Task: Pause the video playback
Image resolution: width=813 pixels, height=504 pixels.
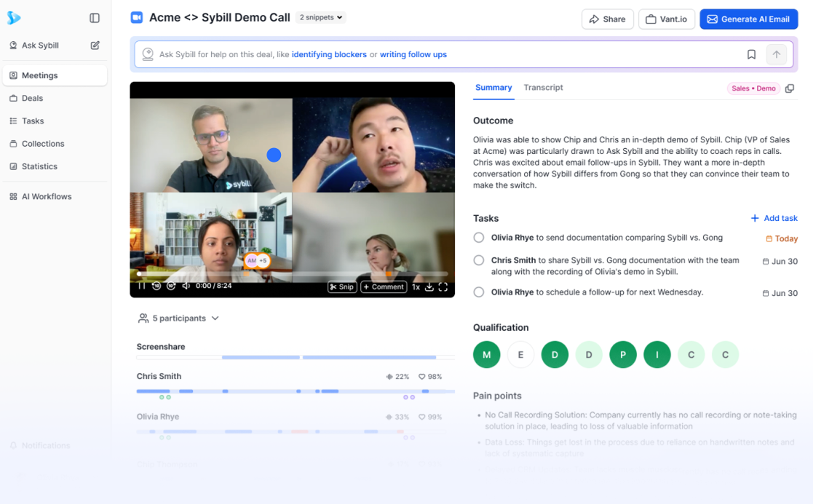Action: (x=142, y=286)
